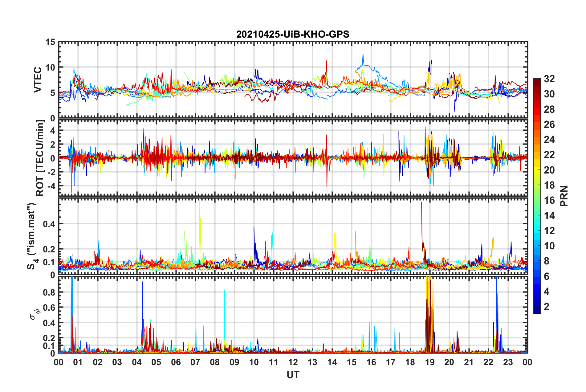Click the dark red top of the colorbar at 32
The image size is (586, 392).
[x=537, y=81]
